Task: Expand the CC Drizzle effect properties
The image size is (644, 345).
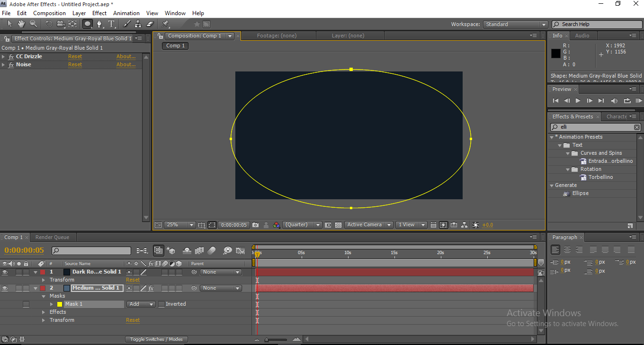Action: 4,57
